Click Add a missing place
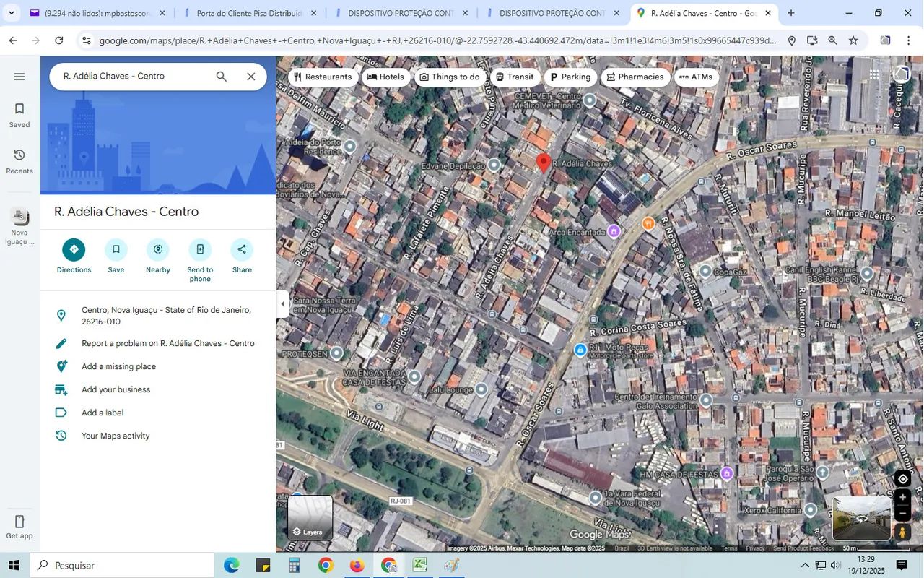The height and width of the screenshot is (578, 924). pyautogui.click(x=118, y=366)
